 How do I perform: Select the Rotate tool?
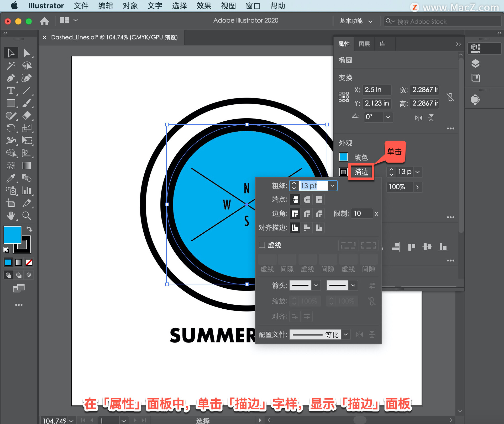tap(11, 128)
